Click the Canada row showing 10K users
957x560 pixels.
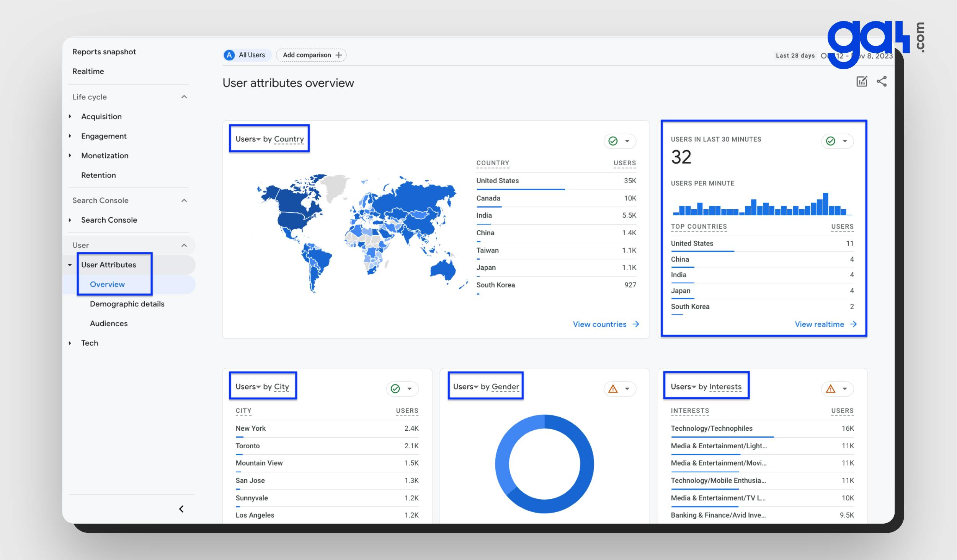click(556, 198)
